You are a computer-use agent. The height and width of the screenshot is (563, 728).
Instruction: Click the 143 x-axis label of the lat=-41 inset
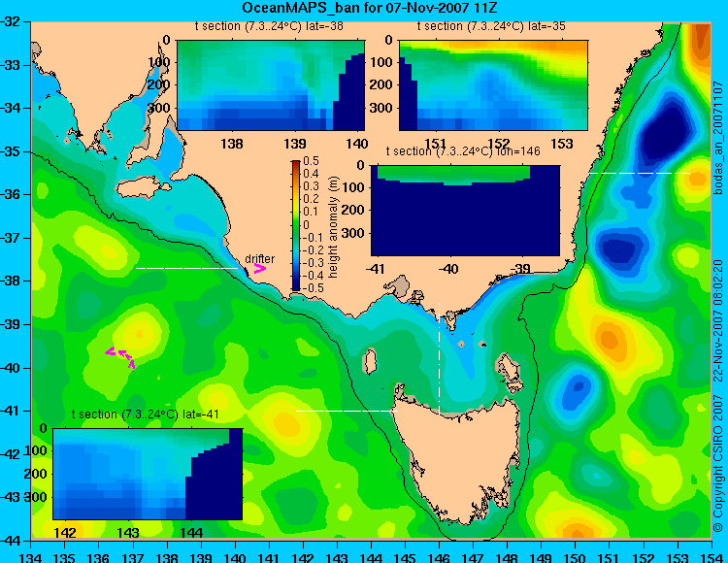tap(128, 532)
